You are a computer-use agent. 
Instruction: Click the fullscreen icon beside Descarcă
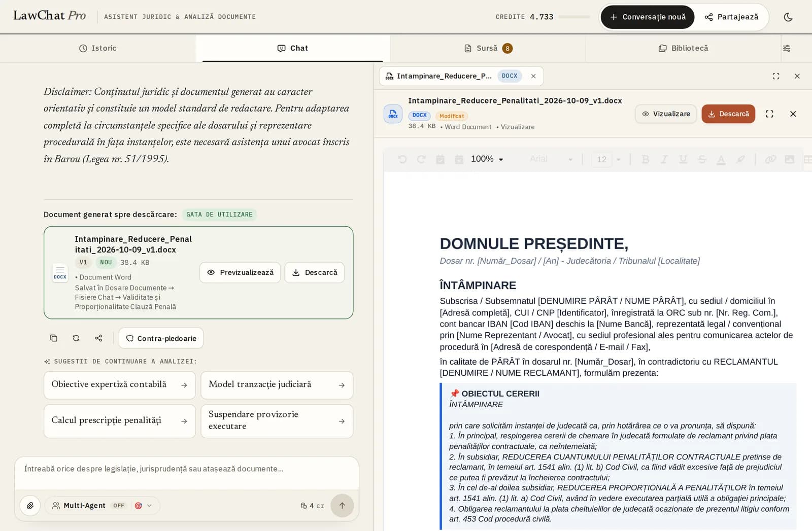tap(769, 114)
